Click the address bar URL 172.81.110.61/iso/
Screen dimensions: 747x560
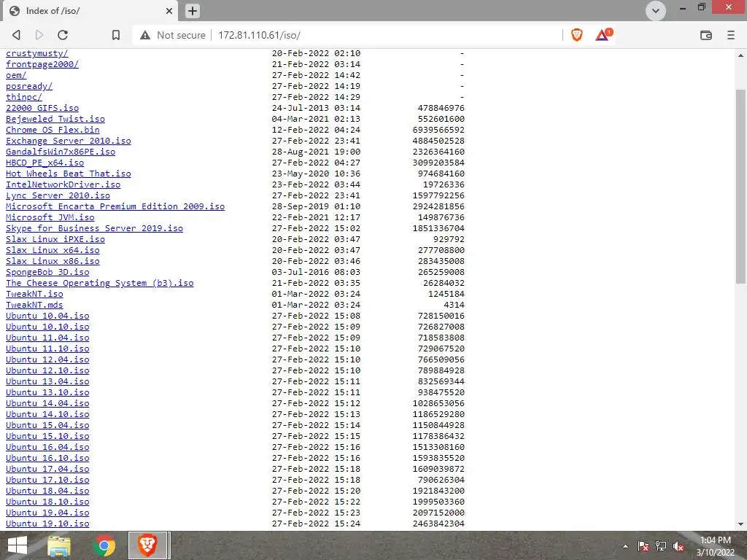259,35
